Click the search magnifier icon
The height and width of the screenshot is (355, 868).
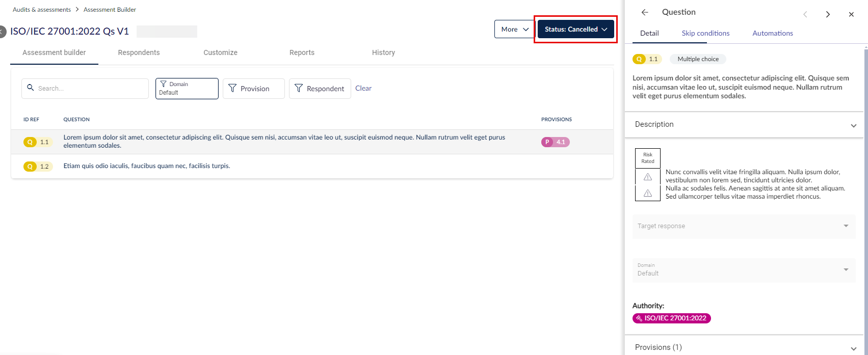[x=31, y=88]
